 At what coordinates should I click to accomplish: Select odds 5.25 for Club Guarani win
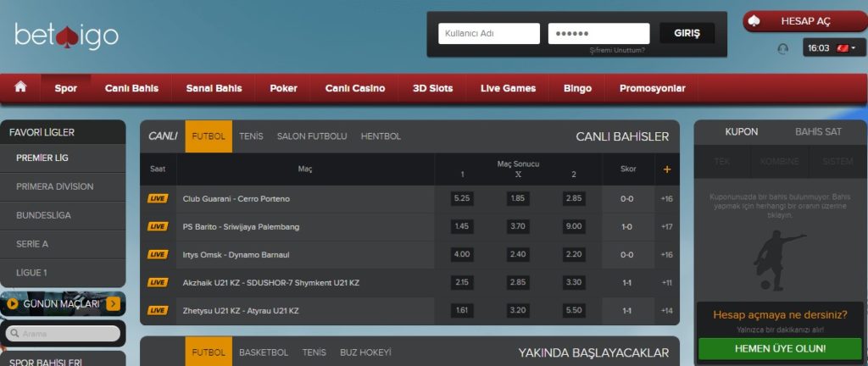pos(462,198)
